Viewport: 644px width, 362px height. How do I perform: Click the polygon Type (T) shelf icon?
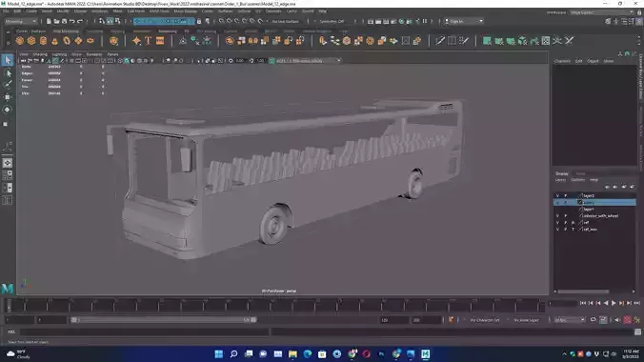[149, 41]
